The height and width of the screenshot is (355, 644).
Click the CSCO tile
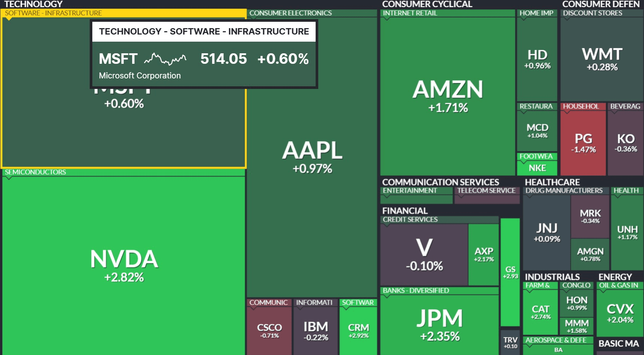coord(269,331)
